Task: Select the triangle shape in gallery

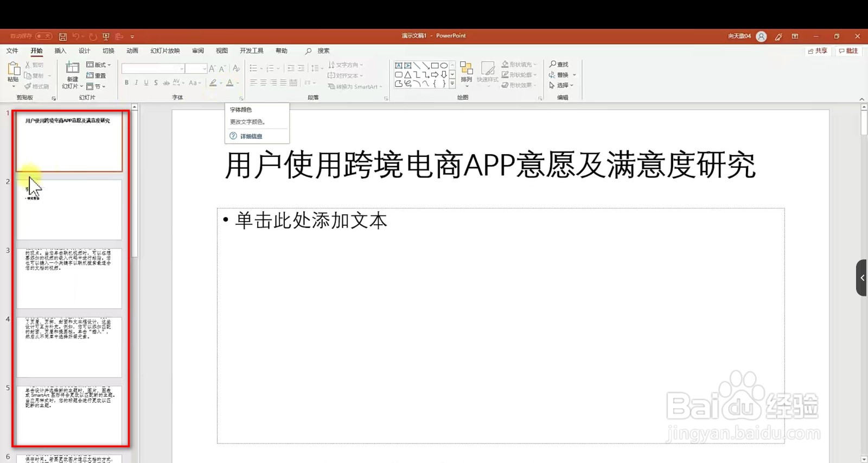Action: coord(408,74)
